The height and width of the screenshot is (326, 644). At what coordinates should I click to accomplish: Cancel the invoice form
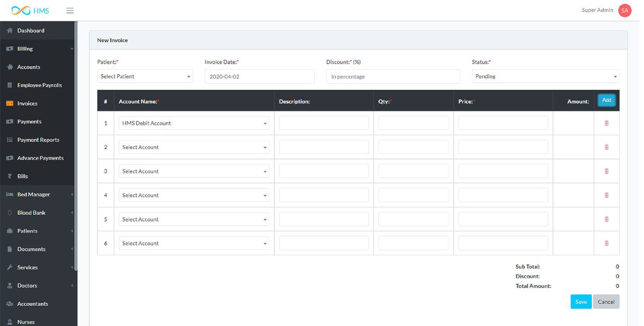pos(606,301)
